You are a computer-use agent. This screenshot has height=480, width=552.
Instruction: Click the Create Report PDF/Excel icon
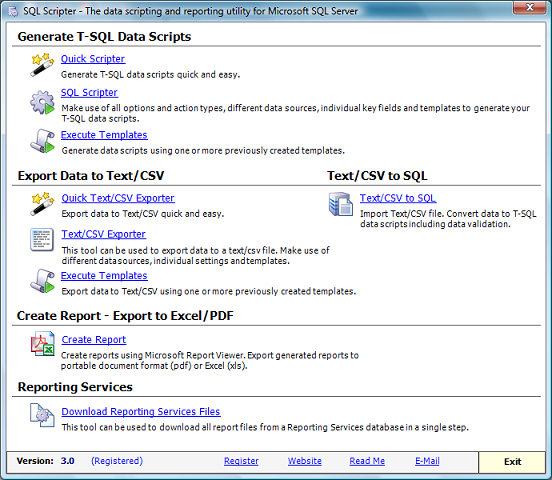(43, 344)
